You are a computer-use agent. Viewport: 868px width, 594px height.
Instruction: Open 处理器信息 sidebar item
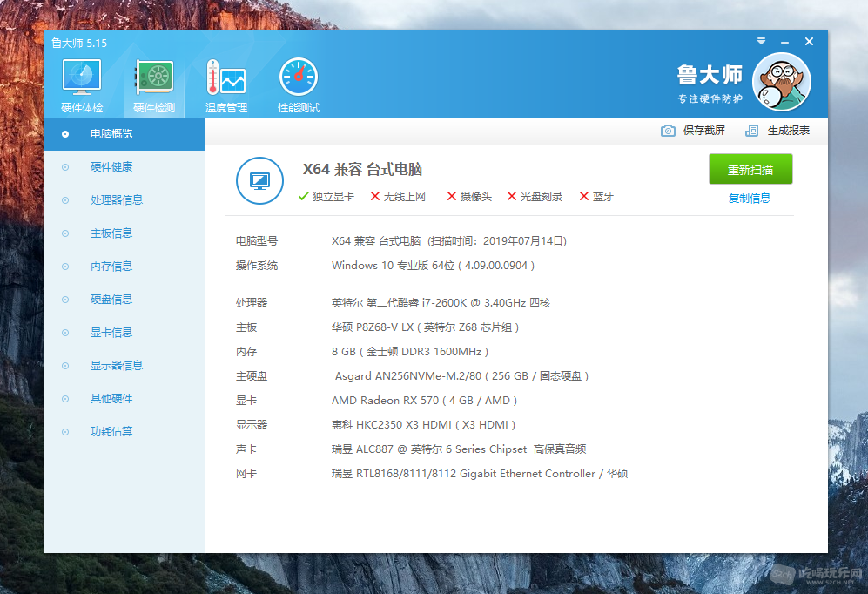[x=124, y=200]
